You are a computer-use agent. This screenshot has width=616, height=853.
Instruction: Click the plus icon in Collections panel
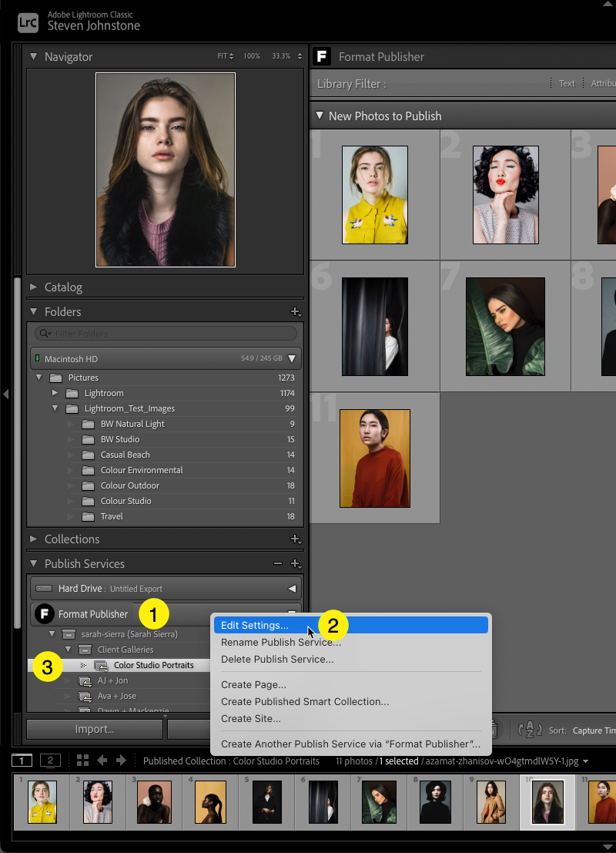click(x=294, y=539)
